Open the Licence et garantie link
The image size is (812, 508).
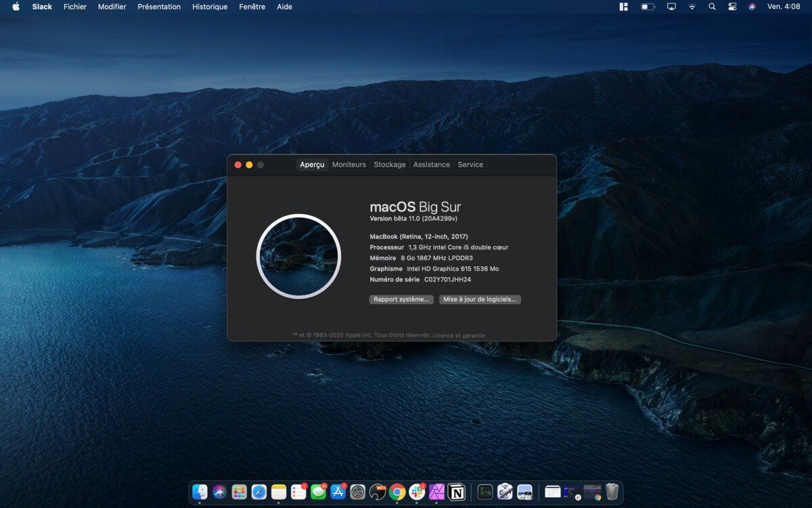(x=459, y=335)
